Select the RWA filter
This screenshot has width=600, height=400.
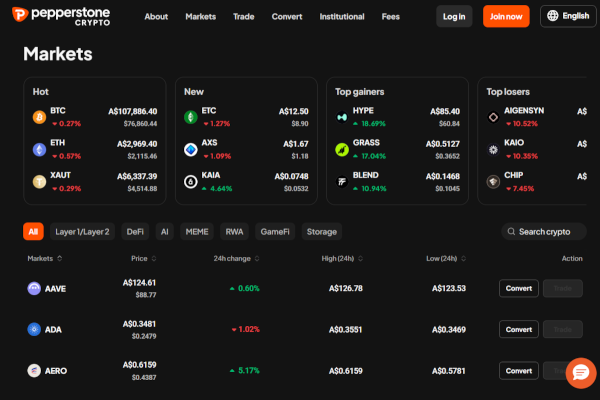(x=234, y=232)
